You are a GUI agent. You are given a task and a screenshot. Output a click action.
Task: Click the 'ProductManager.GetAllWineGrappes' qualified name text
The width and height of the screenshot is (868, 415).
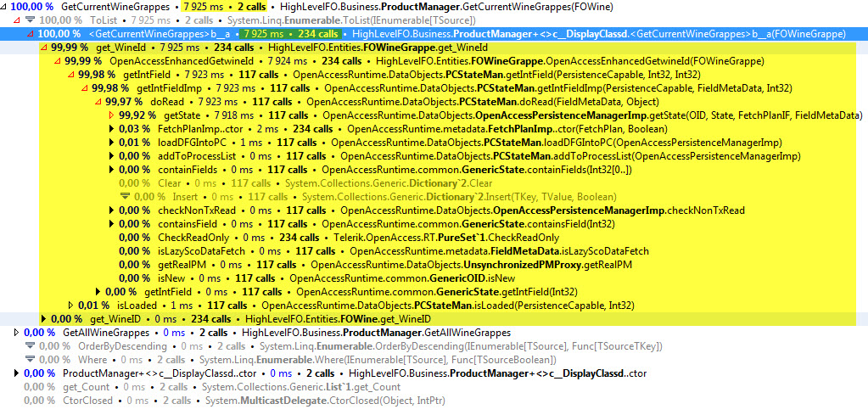pos(377,333)
